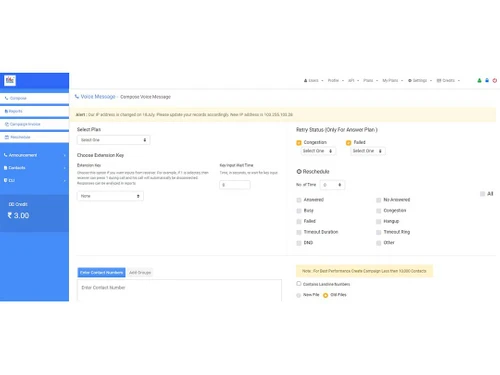Toggle the Congestion retry status checkbox
This screenshot has height=375, width=500.
point(299,143)
